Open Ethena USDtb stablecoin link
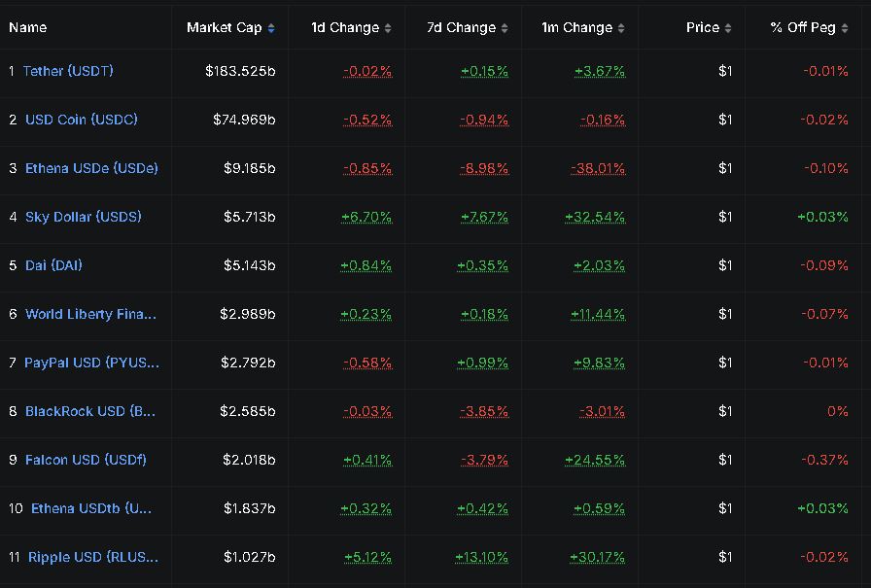 [x=91, y=508]
